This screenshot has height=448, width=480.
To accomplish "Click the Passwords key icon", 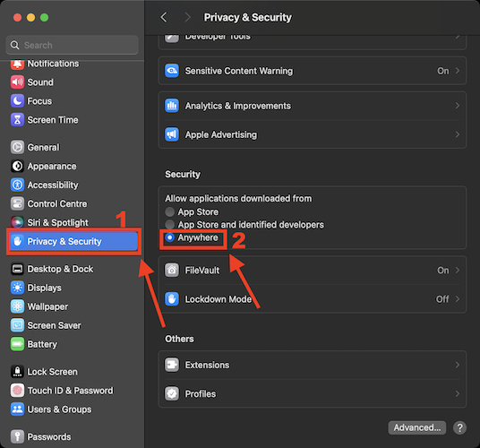I will tap(17, 436).
